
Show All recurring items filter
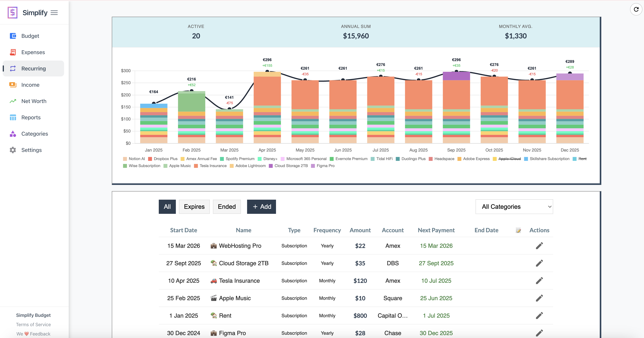(x=167, y=207)
